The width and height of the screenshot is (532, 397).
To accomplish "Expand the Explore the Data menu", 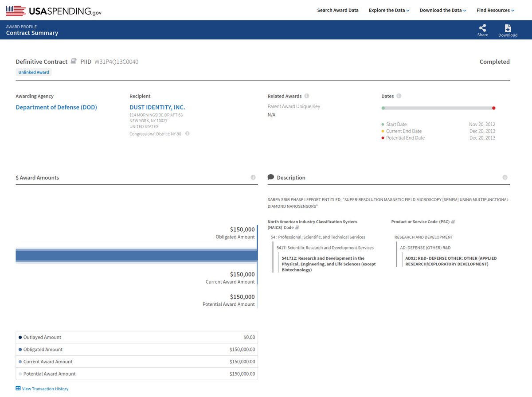I will [389, 10].
